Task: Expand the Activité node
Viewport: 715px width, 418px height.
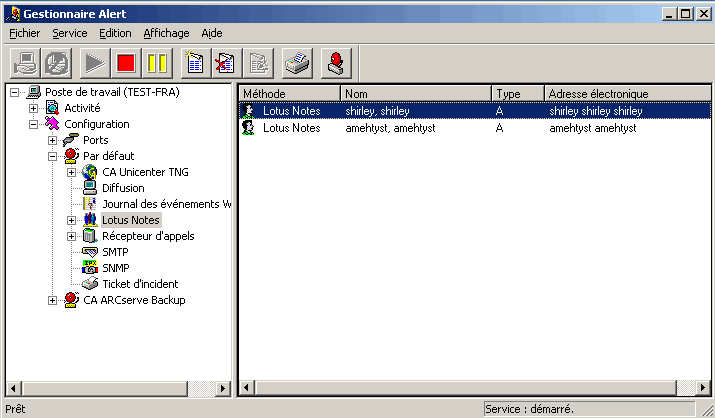Action: point(33,108)
